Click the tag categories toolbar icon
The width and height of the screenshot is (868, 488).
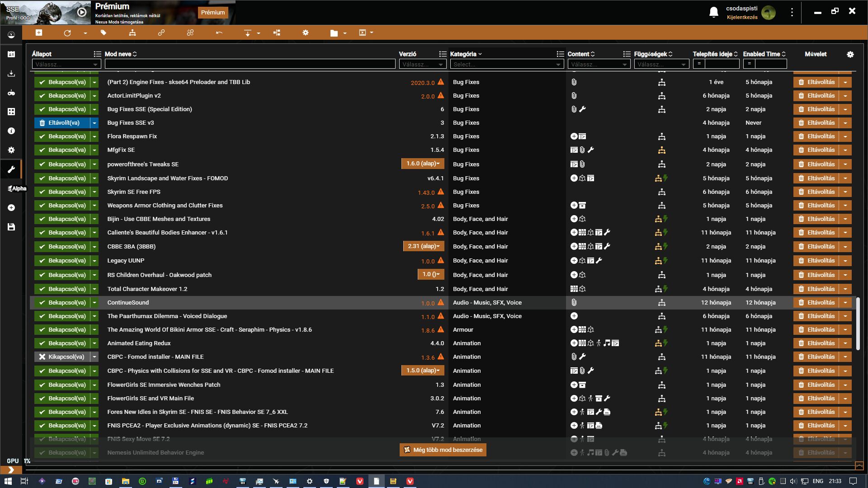(104, 33)
